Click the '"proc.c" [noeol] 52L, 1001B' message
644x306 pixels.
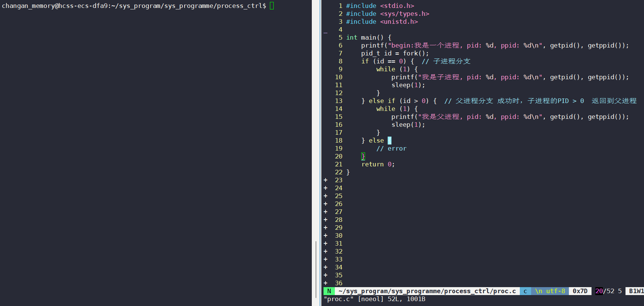pos(374,299)
